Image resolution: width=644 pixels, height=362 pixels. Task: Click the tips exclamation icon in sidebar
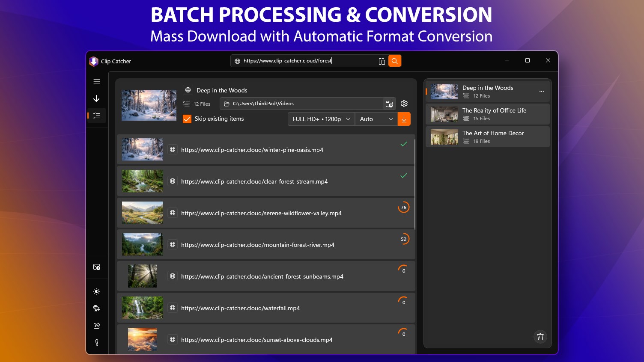97,343
